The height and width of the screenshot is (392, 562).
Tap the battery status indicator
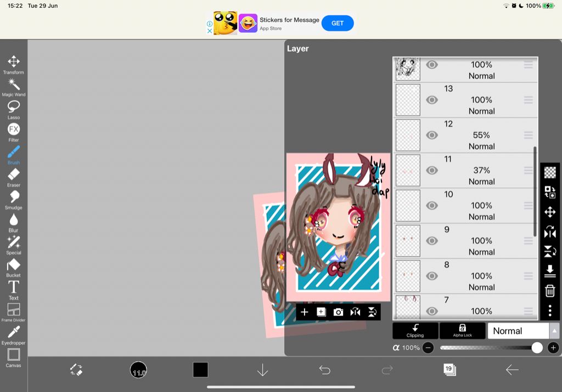[548, 5]
